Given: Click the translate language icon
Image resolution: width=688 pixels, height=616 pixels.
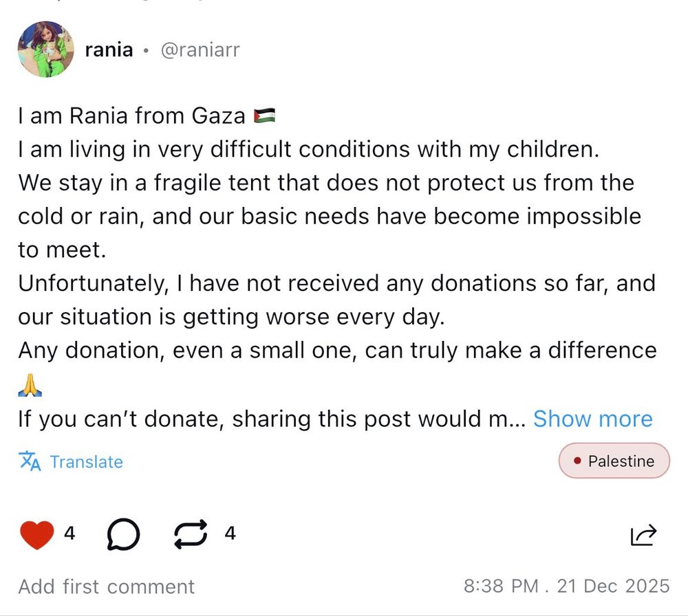Looking at the screenshot, I should pos(30,461).
